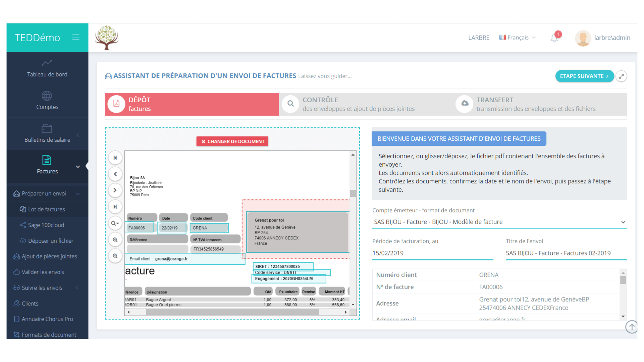Click the Transfert cloud step icon
Viewport: 644px width, 362px height.
pos(465,104)
